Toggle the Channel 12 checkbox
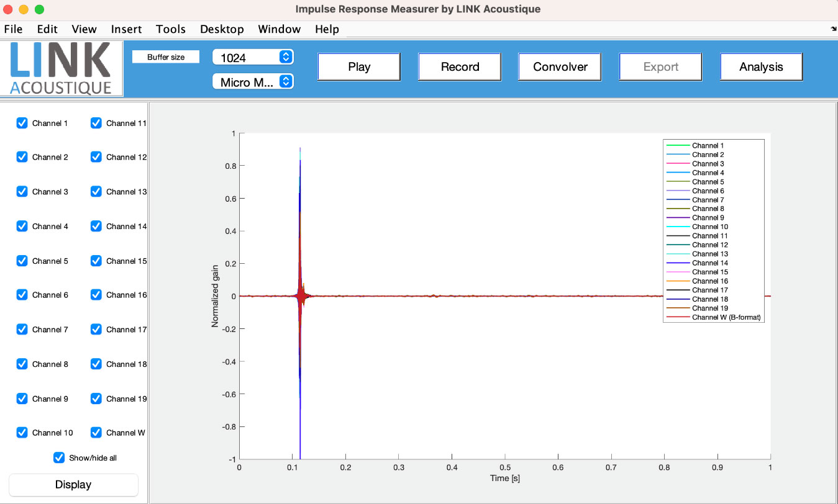This screenshot has width=838, height=504. click(x=96, y=157)
